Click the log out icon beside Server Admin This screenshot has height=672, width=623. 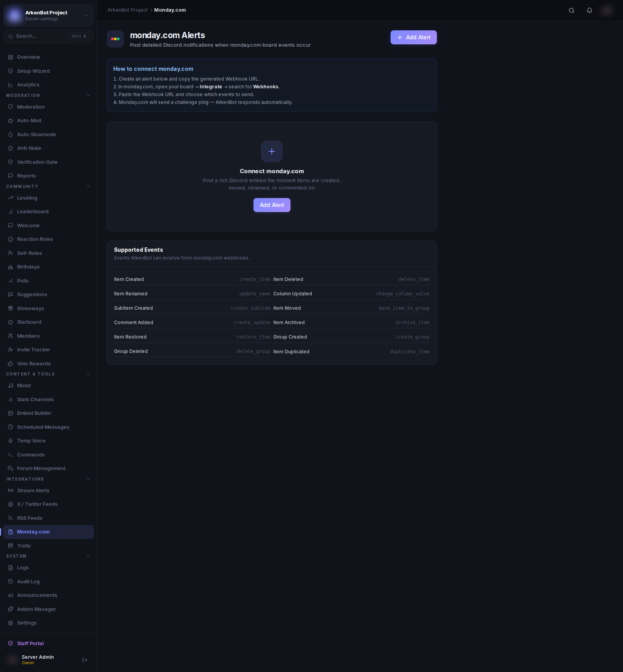(x=85, y=660)
